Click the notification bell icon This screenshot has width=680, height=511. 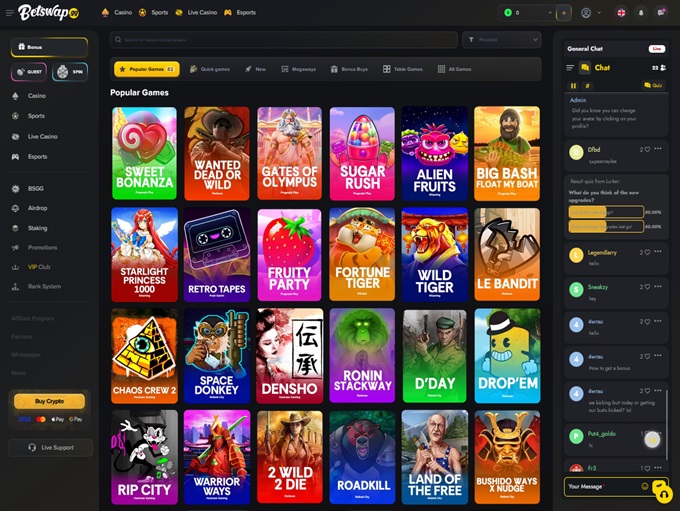[641, 13]
